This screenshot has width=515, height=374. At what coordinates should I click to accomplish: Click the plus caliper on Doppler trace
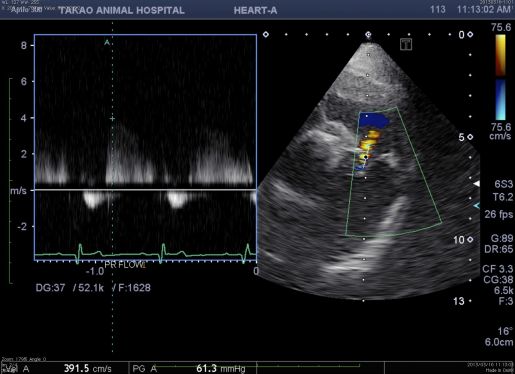[x=112, y=118]
